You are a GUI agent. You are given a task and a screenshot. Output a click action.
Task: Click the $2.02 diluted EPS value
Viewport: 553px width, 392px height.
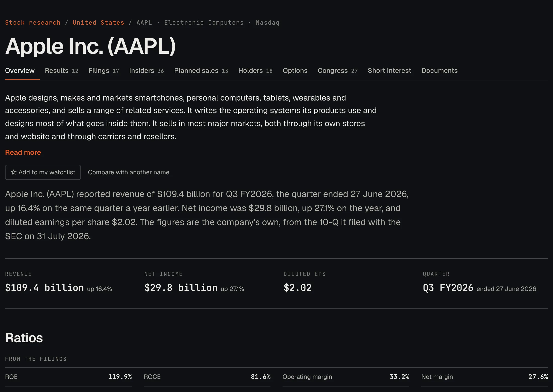[298, 288]
